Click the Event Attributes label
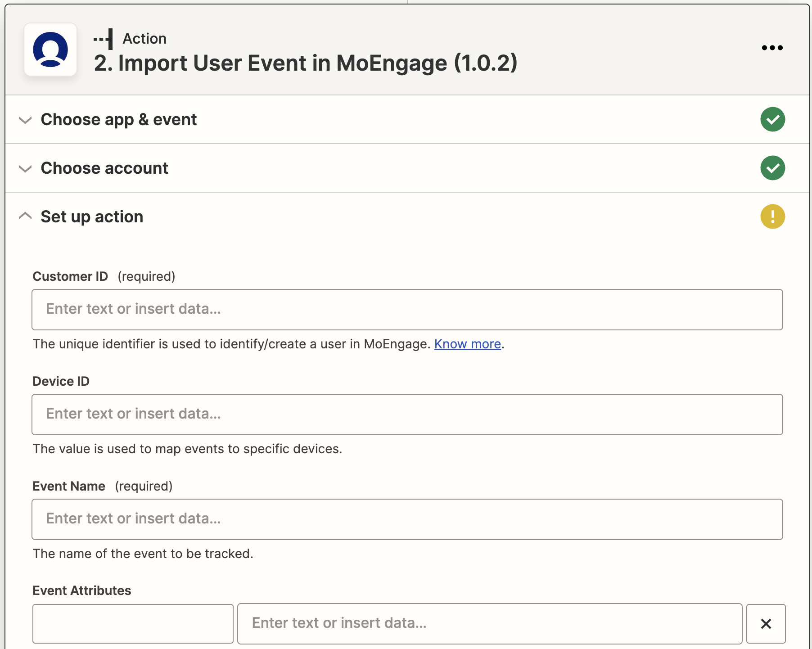The image size is (812, 649). coord(82,590)
